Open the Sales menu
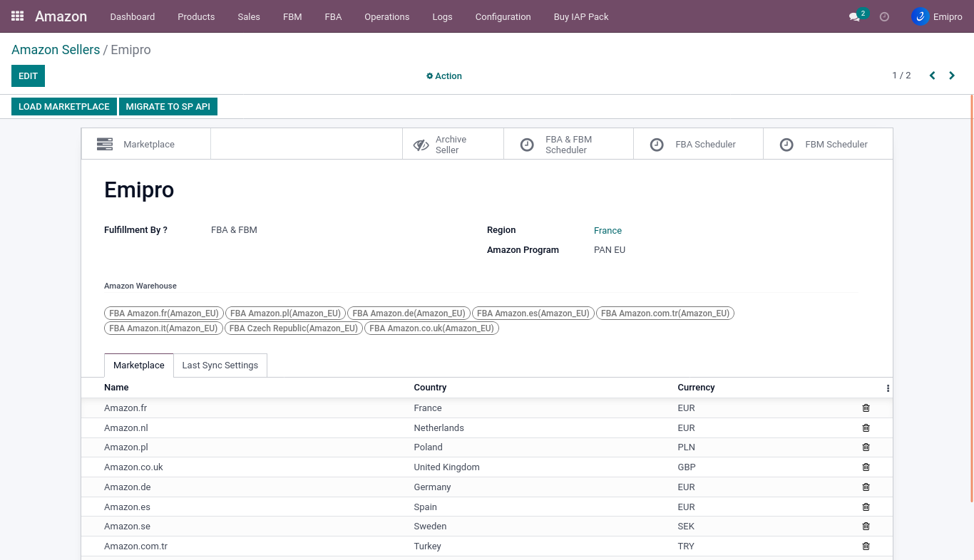This screenshot has height=560, width=974. tap(249, 16)
